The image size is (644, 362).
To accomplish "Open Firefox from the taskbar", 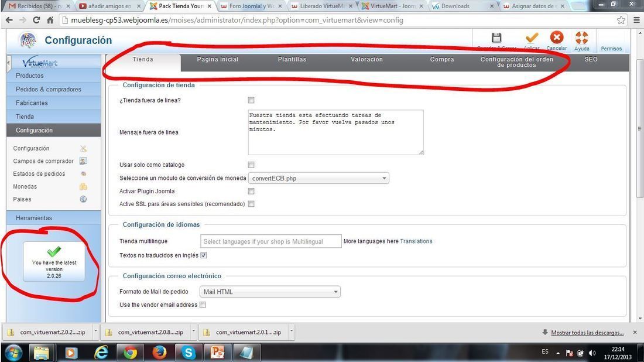I will (159, 353).
